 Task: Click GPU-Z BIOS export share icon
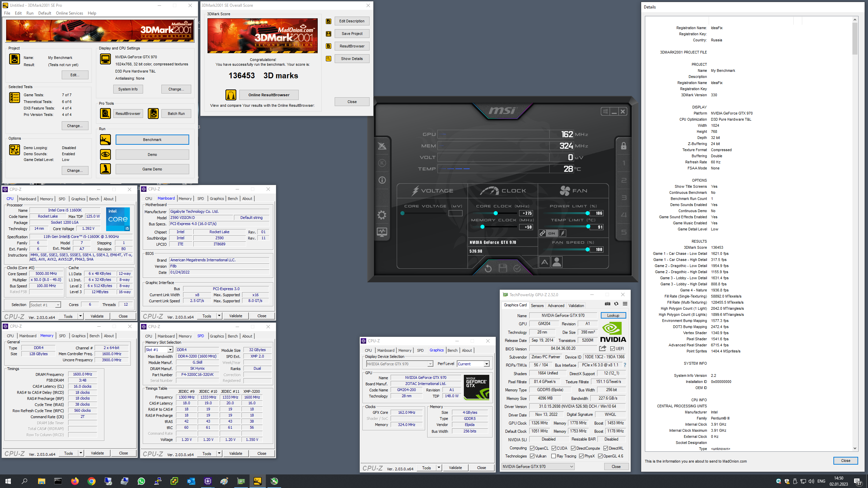click(x=603, y=348)
